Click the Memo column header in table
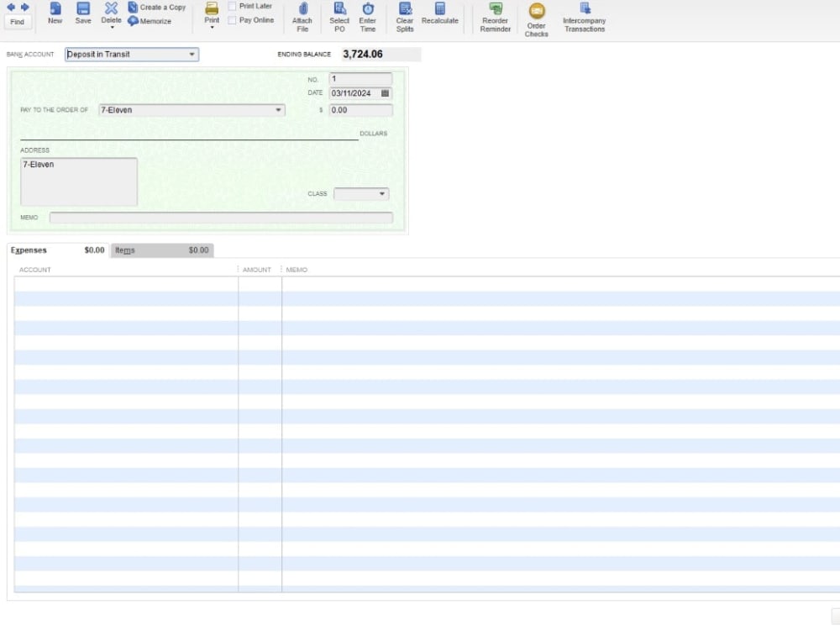The image size is (840, 631). click(x=297, y=270)
